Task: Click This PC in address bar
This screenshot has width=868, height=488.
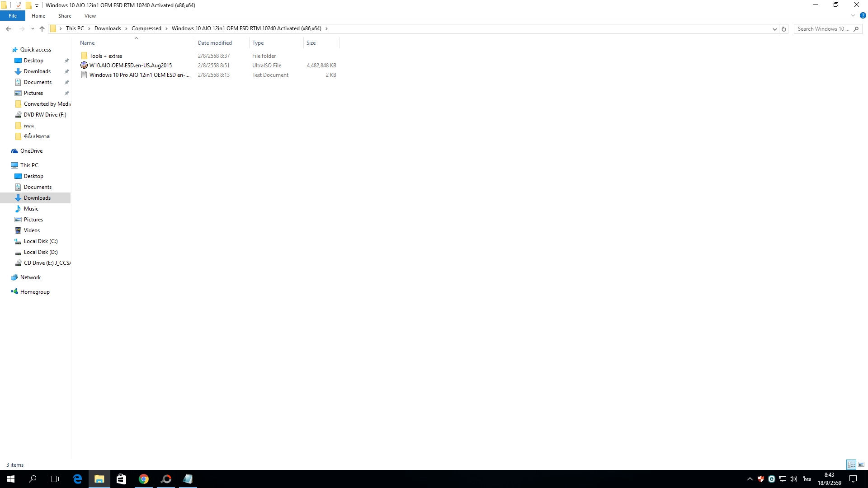Action: tap(75, 28)
